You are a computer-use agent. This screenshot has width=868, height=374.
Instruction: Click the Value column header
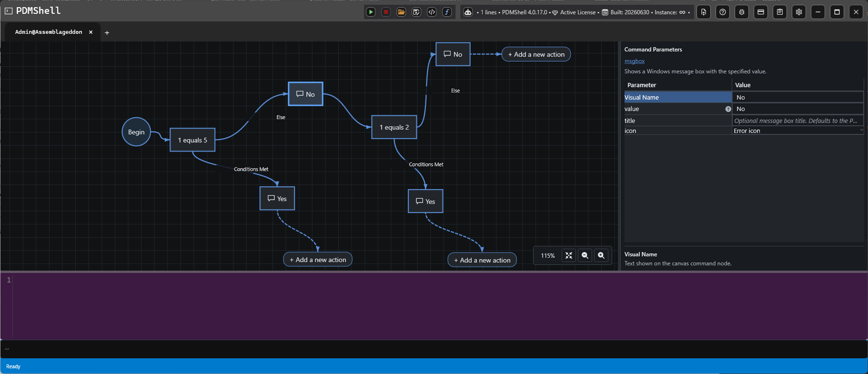[797, 85]
